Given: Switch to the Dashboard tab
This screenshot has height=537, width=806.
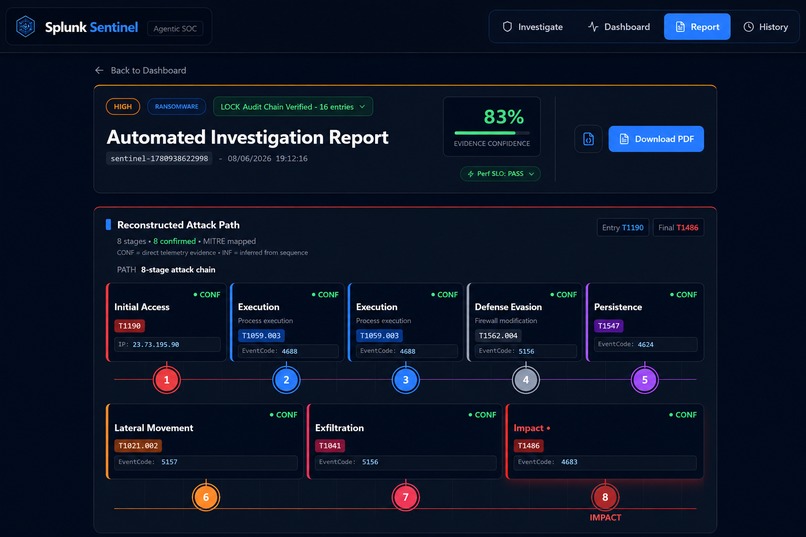Looking at the screenshot, I should pos(619,27).
